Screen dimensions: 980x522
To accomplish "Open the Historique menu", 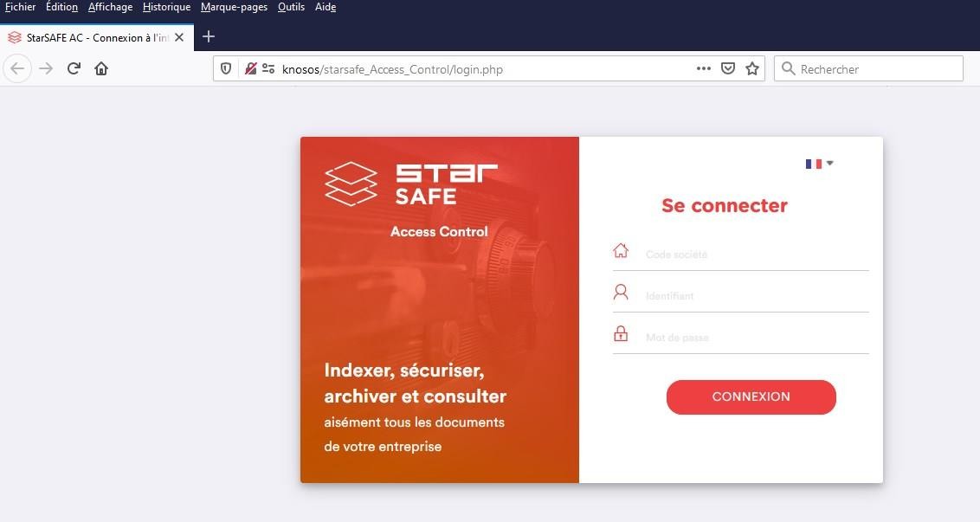I will tap(166, 7).
